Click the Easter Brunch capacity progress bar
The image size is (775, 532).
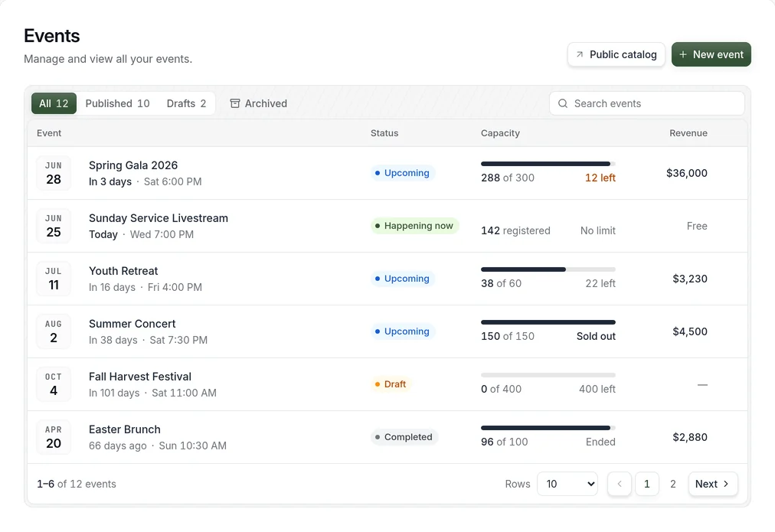click(548, 428)
